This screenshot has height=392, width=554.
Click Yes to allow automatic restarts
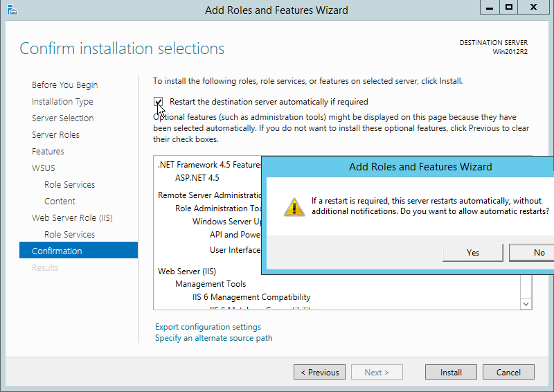click(x=473, y=253)
